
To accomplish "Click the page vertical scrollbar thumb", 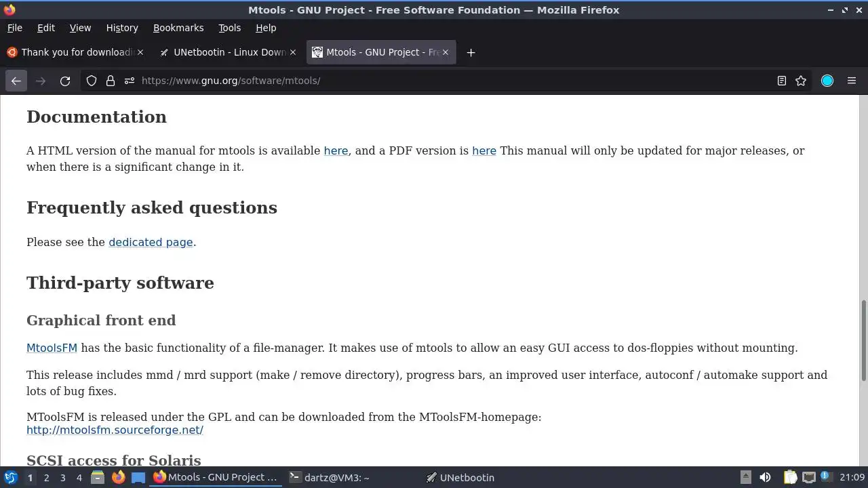I will tap(863, 340).
